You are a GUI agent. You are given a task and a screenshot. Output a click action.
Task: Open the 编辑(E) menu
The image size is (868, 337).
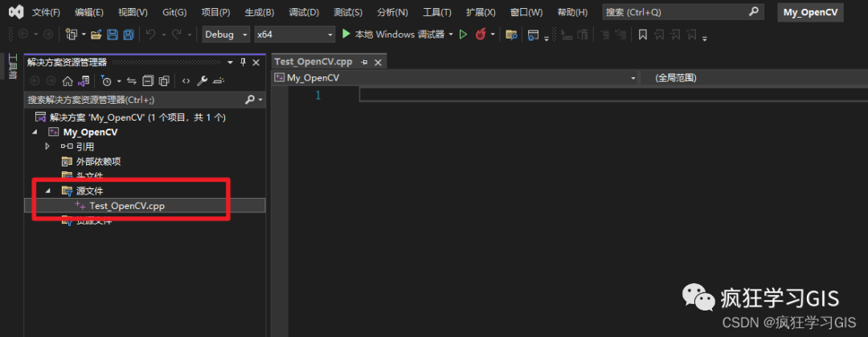point(89,12)
